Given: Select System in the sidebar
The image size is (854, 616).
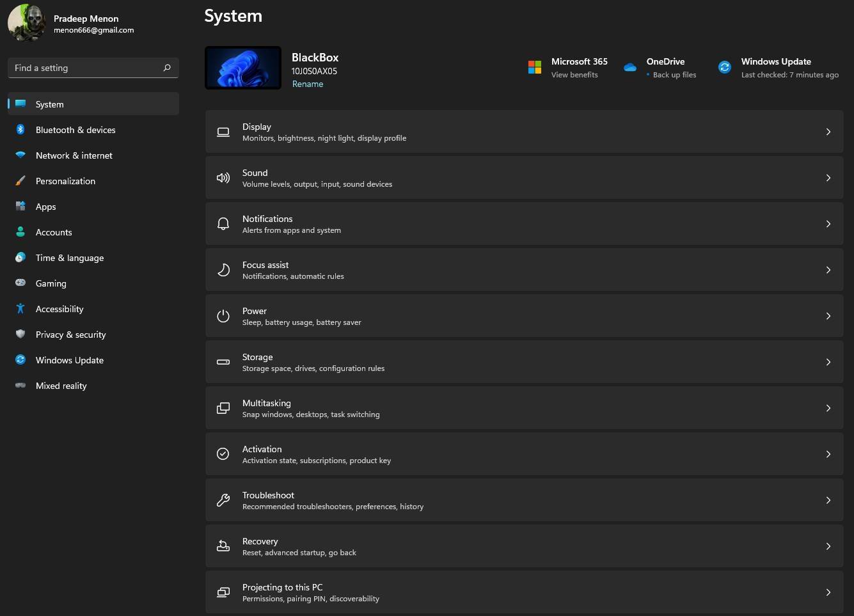Looking at the screenshot, I should [x=93, y=104].
